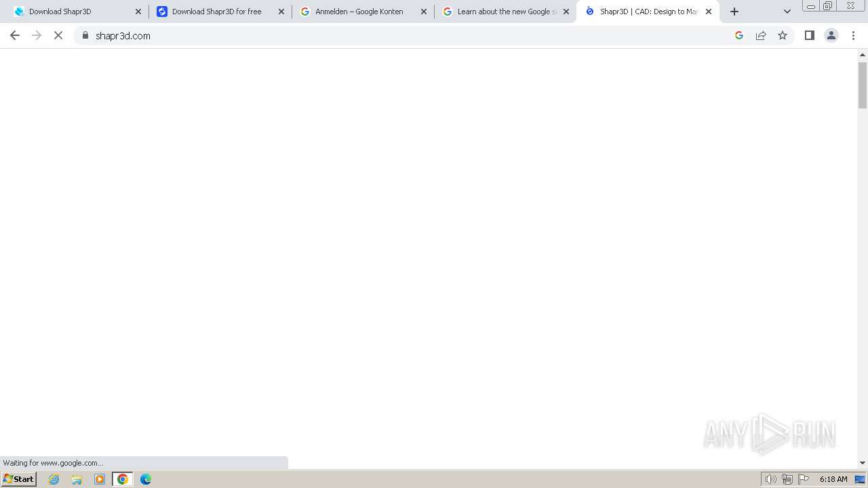Image resolution: width=868 pixels, height=488 pixels.
Task: Click show desktop tray icon
Action: pos(860,479)
